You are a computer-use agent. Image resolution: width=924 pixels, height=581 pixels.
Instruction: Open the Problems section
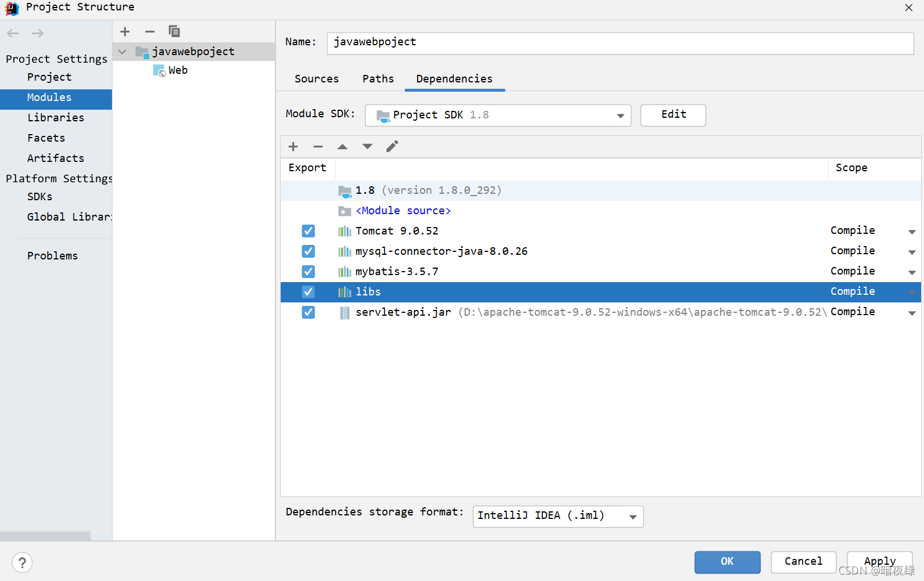point(52,256)
